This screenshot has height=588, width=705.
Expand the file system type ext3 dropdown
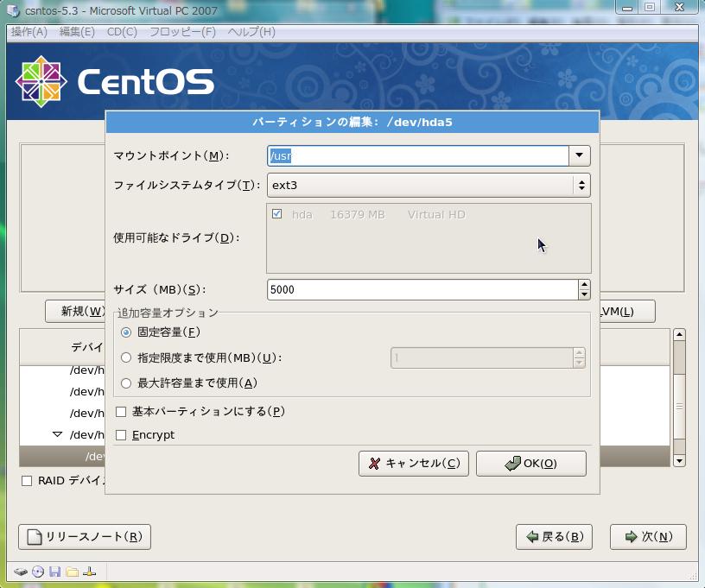581,185
